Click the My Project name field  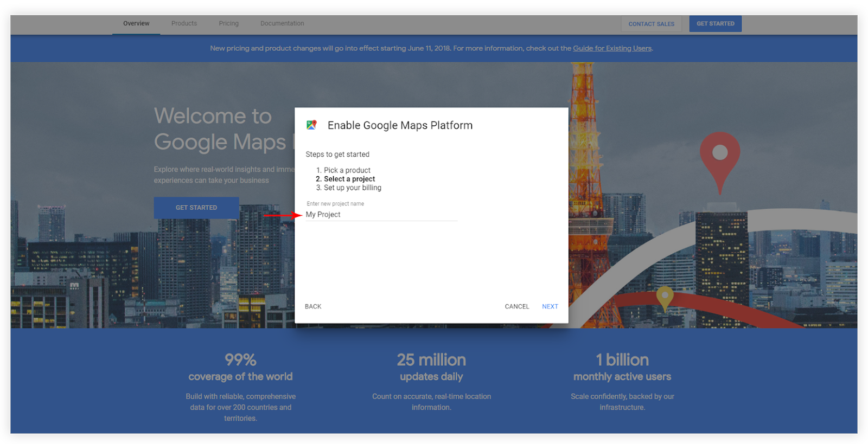point(381,215)
